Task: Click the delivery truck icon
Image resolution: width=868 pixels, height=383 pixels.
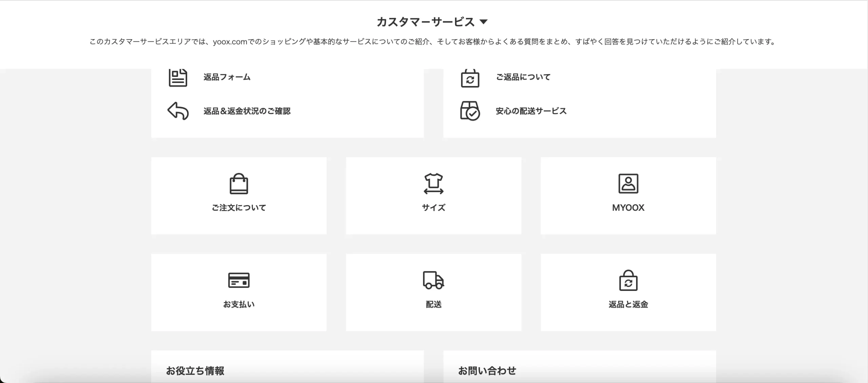Action: 434,280
